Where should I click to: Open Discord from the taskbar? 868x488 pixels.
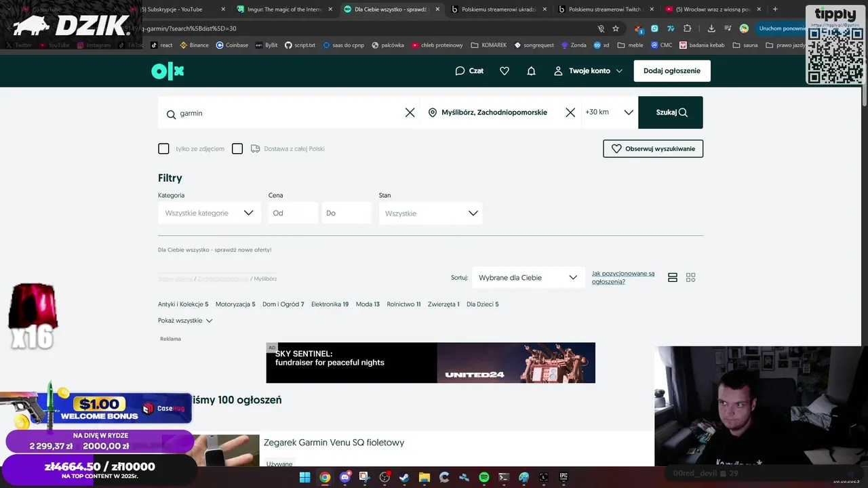pyautogui.click(x=345, y=477)
